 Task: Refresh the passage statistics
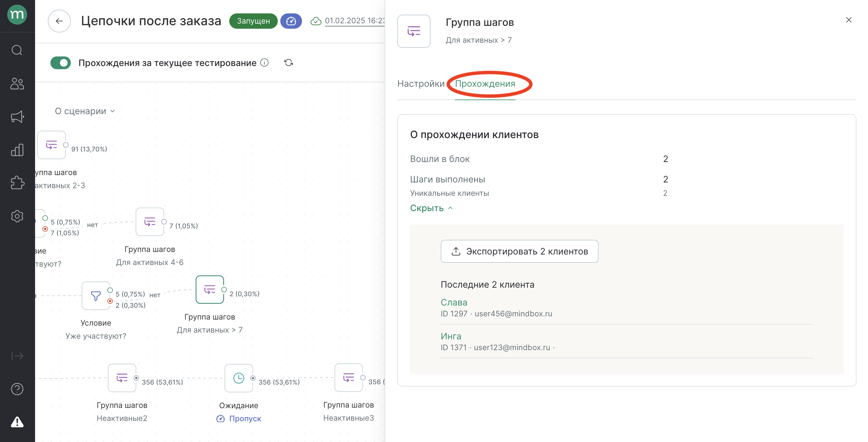[x=289, y=63]
